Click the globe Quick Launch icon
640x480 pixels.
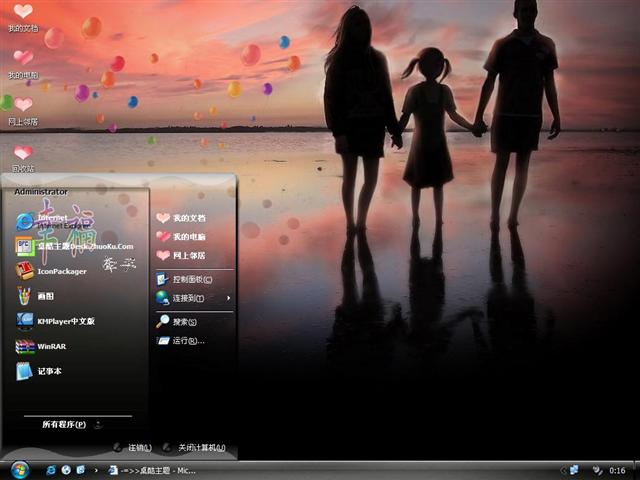pyautogui.click(x=66, y=470)
